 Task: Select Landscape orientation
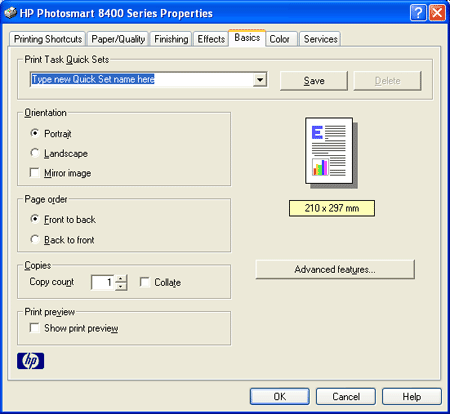tap(35, 153)
